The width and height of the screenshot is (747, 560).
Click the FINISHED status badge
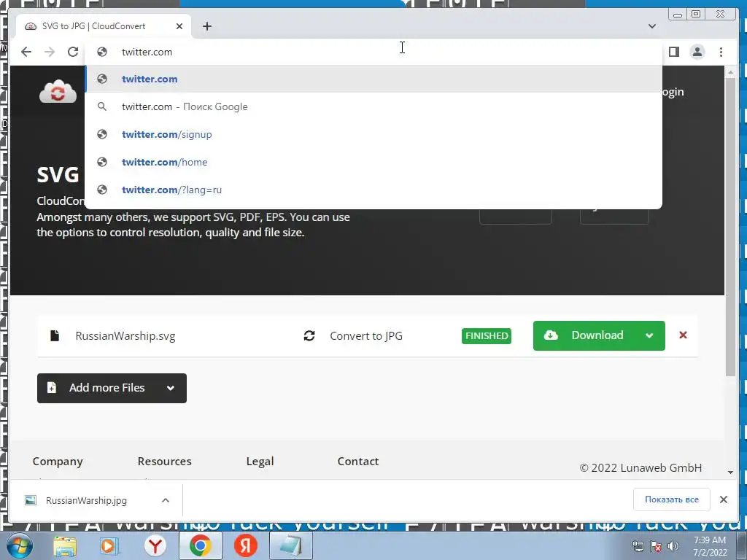[486, 335]
